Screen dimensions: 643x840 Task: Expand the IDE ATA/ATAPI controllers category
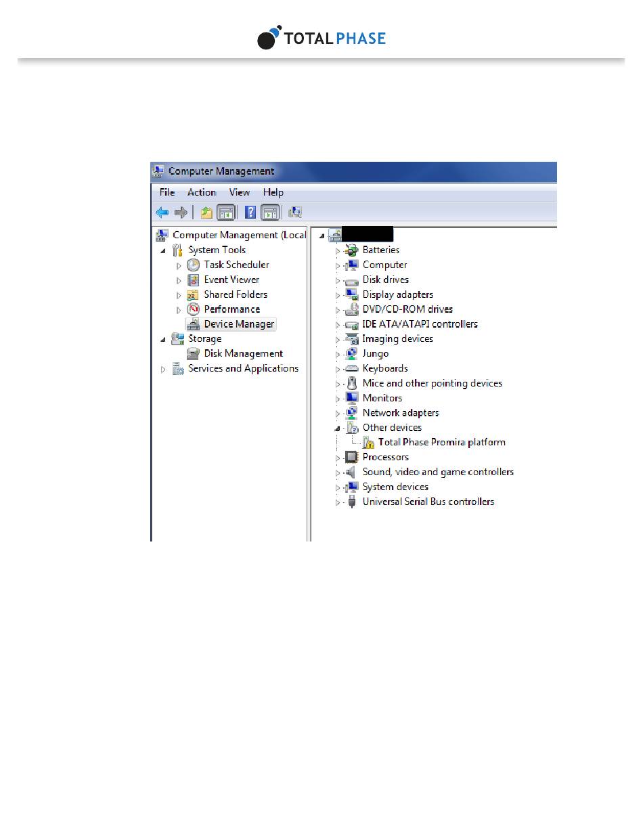point(338,325)
